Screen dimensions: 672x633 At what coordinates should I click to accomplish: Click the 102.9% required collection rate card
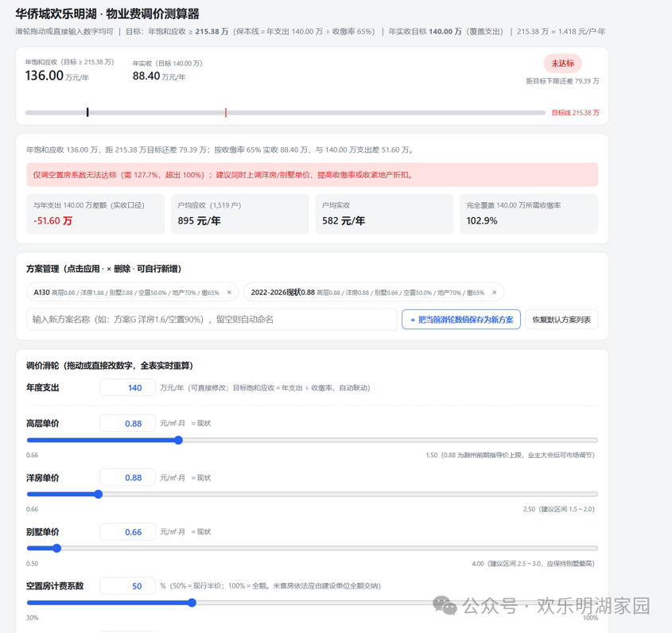(x=529, y=214)
